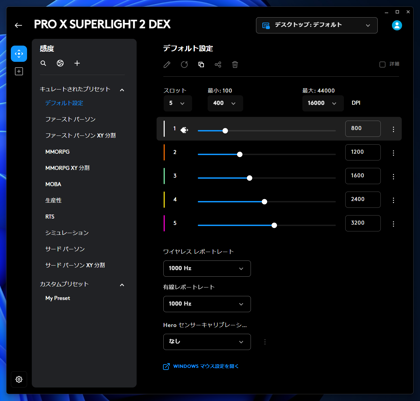Click the 3200 DPI value field

coord(363,223)
